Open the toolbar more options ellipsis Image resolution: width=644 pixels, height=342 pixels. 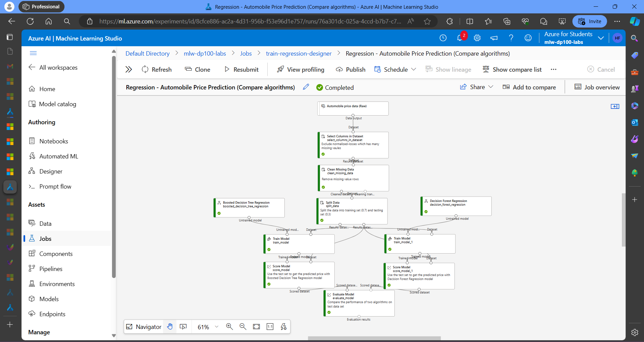coord(554,69)
